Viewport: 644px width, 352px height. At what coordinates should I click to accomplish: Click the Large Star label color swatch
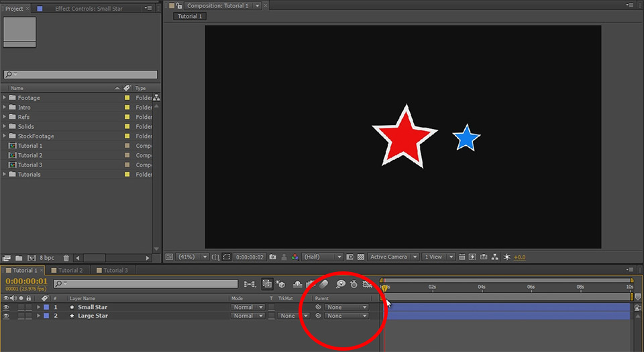(46, 316)
